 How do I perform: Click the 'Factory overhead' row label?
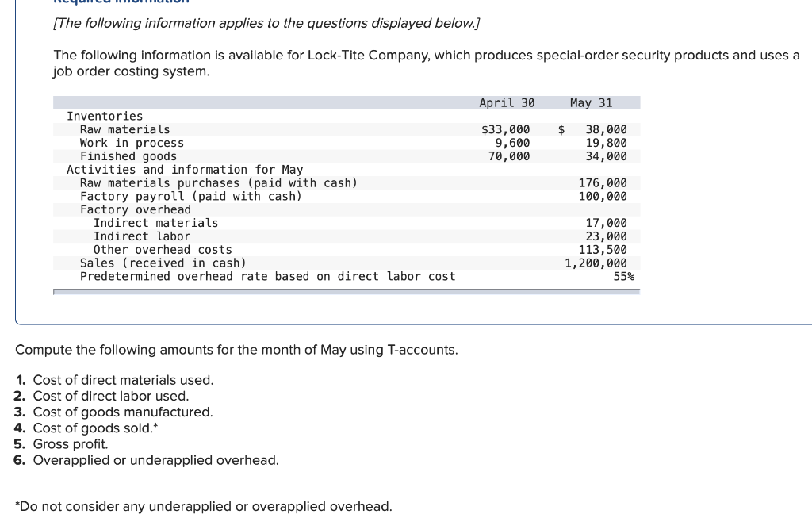(135, 209)
